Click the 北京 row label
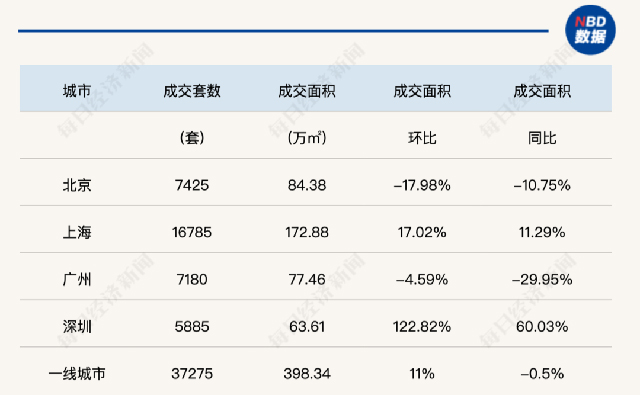 pos(77,185)
